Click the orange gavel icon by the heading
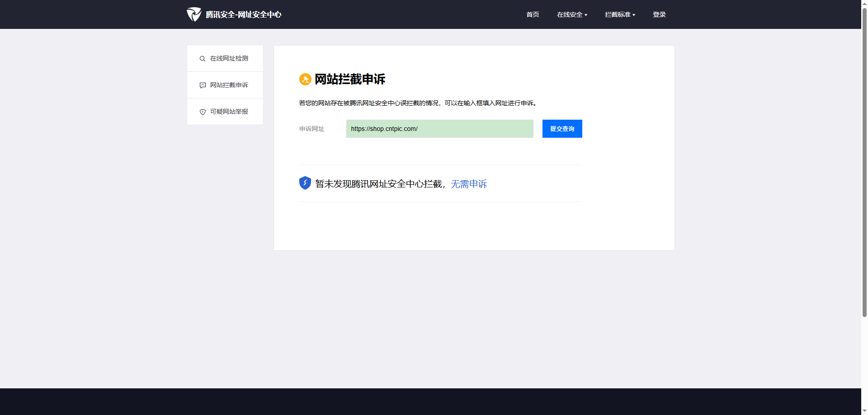Viewport: 868px width, 415px height. [305, 79]
